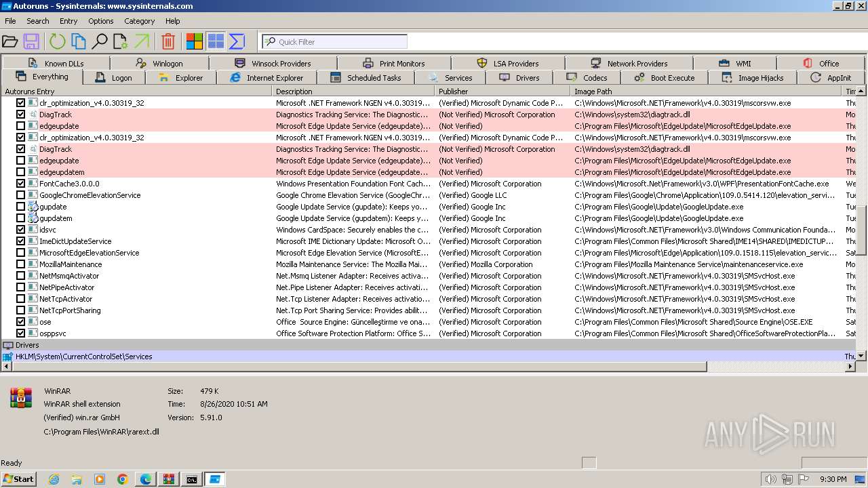This screenshot has width=868, height=488.
Task: Switch to the Image Hijacks tab
Action: 752,78
